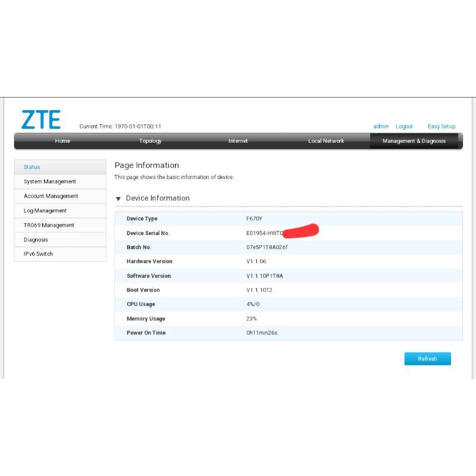Image resolution: width=476 pixels, height=476 pixels.
Task: Open Easy Setup link
Action: (x=441, y=126)
